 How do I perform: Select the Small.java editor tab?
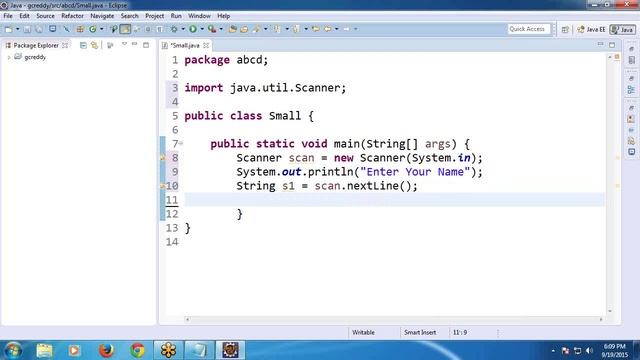(x=184, y=45)
